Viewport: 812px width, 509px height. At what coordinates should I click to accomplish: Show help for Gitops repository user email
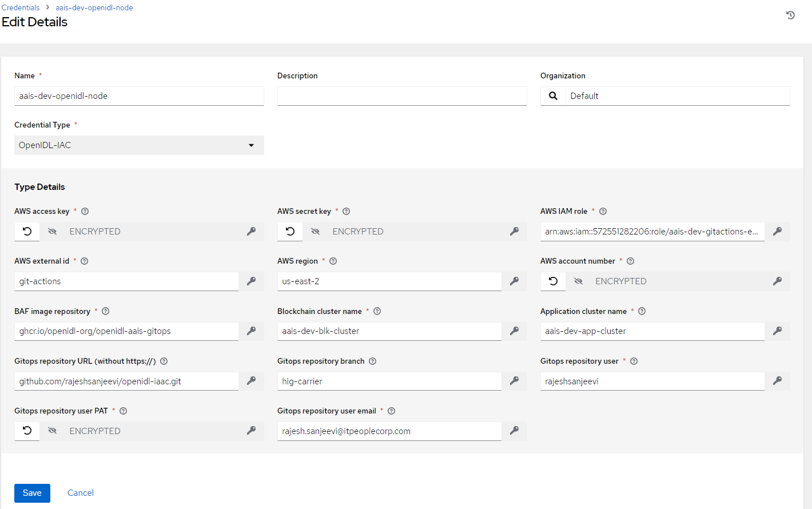click(391, 411)
